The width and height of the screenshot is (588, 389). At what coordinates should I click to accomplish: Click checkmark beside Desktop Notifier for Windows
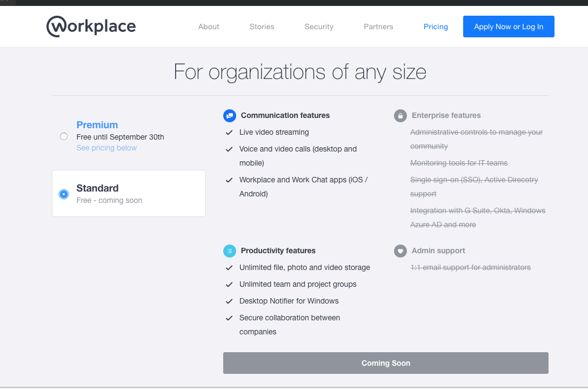click(x=229, y=301)
